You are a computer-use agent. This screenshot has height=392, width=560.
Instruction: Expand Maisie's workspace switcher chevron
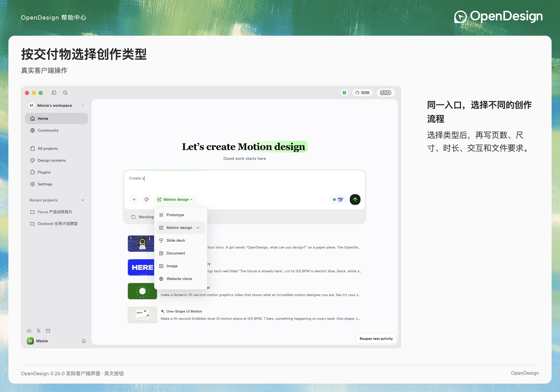[x=83, y=105]
